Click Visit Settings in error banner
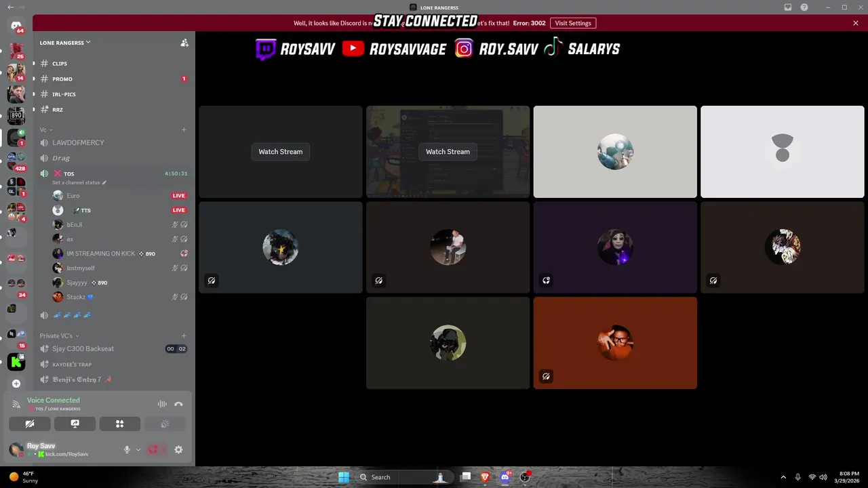 pyautogui.click(x=573, y=23)
